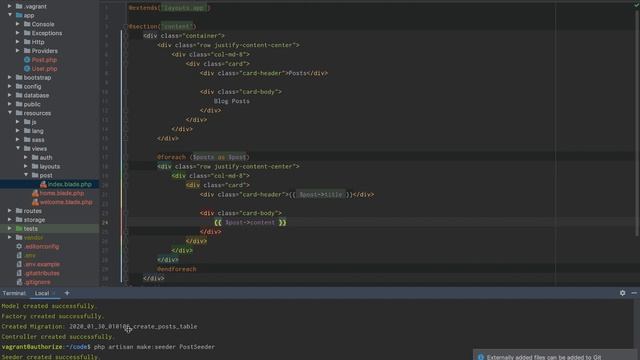
Task: Select the storage folder
Action: pyautogui.click(x=34, y=220)
